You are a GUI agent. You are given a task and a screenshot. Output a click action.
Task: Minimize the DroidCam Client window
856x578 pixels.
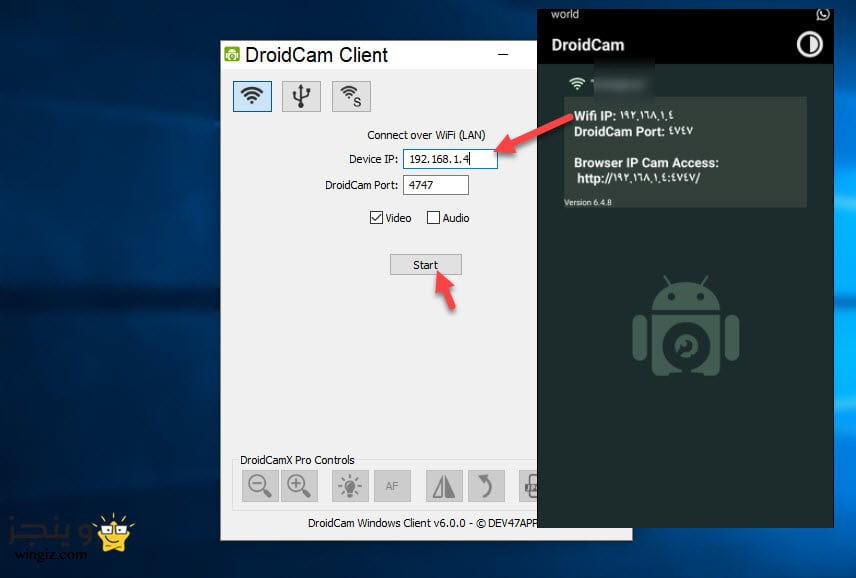click(x=503, y=55)
